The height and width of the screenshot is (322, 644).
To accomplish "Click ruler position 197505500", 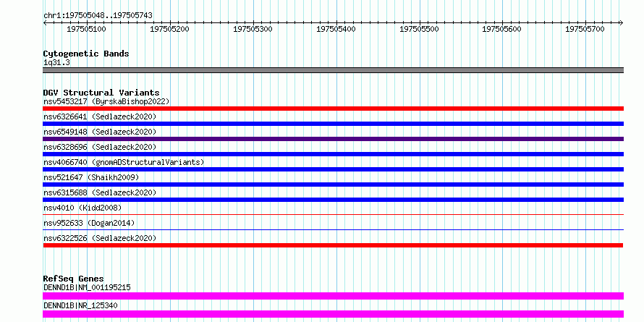I will pos(419,29).
